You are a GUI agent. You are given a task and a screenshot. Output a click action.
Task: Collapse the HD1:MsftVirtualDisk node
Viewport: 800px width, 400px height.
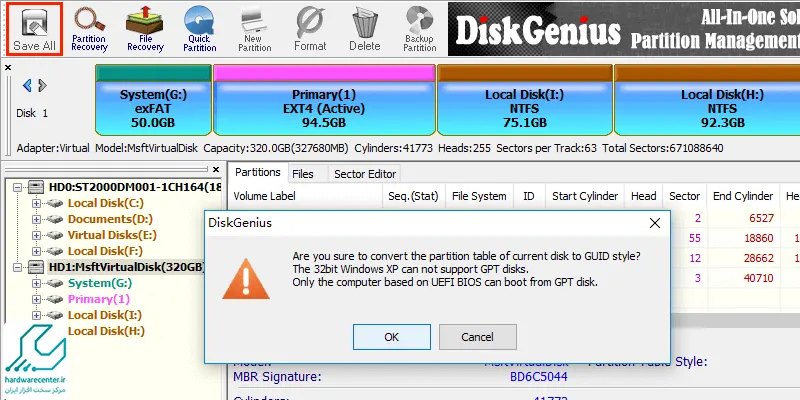pyautogui.click(x=18, y=267)
